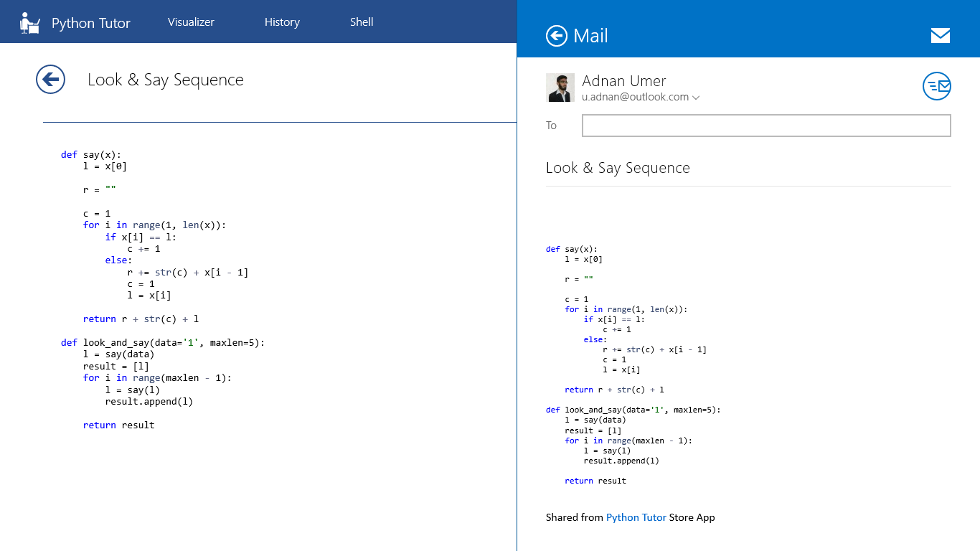Click the Python Tutor logo icon
This screenshot has height=551, width=980.
coord(29,23)
